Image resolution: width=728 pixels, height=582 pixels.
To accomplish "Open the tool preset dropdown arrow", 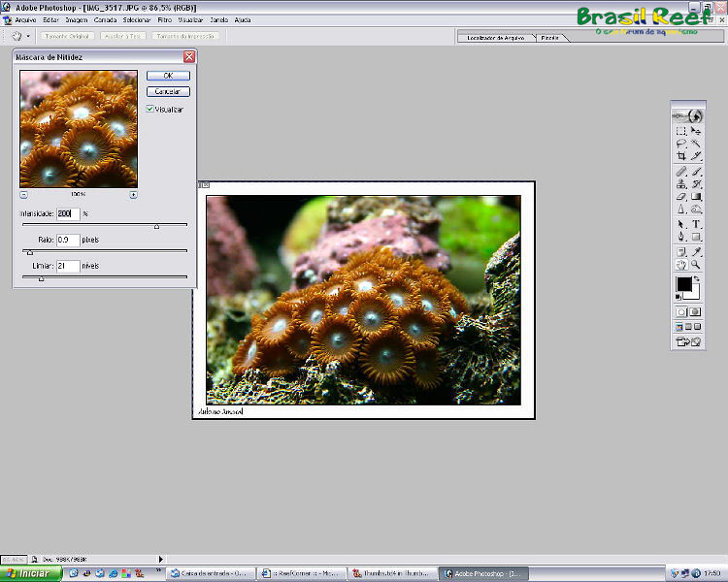I will (x=29, y=36).
